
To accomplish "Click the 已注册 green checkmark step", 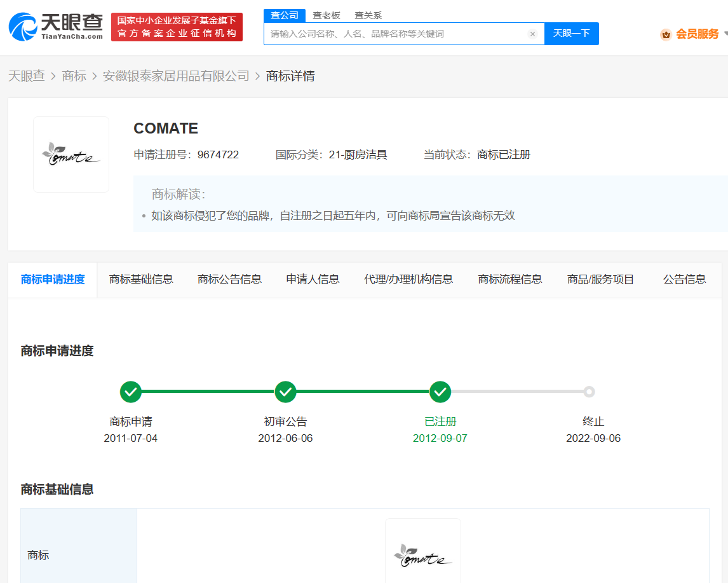I will click(x=440, y=392).
